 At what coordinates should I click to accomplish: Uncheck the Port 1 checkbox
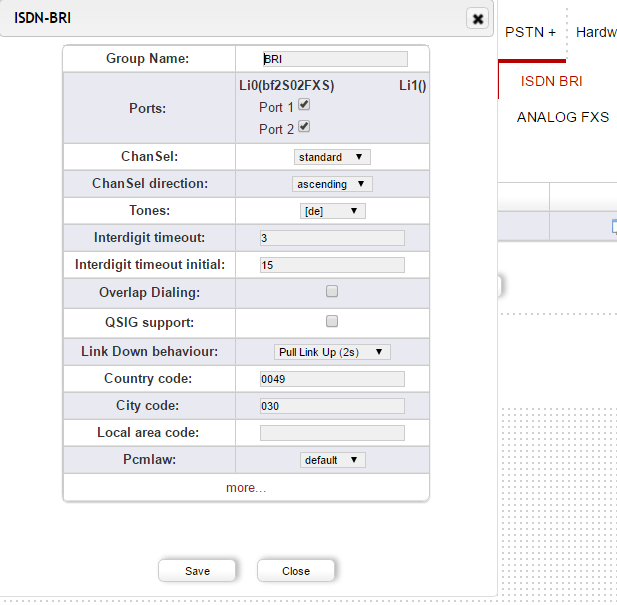[304, 104]
